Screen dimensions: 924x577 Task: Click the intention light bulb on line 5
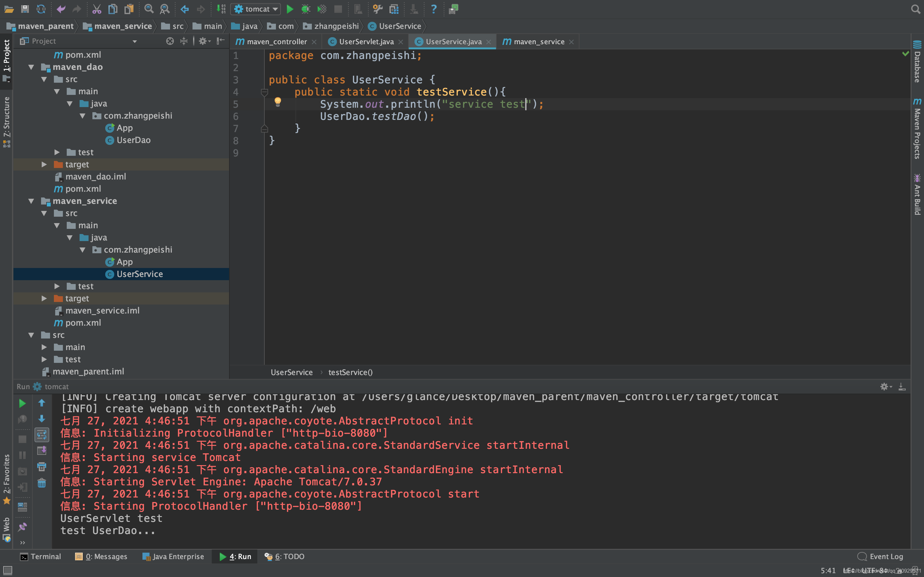[x=278, y=102]
